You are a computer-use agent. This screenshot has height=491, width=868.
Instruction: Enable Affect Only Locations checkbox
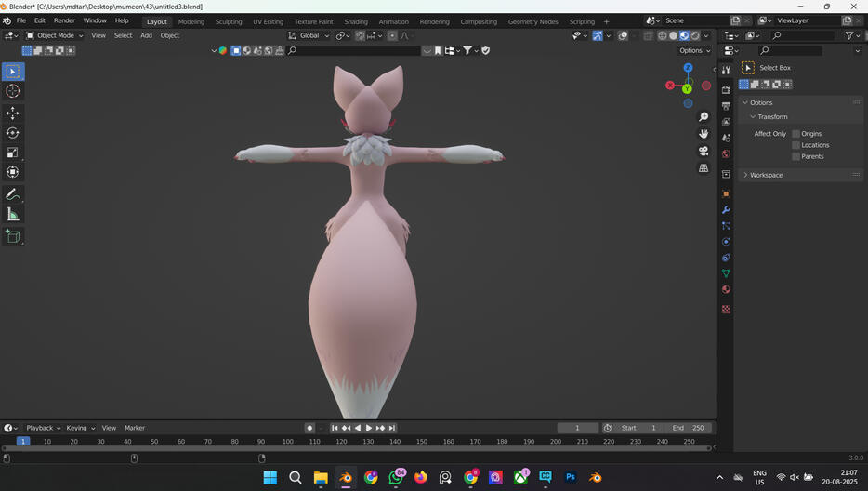pos(796,145)
